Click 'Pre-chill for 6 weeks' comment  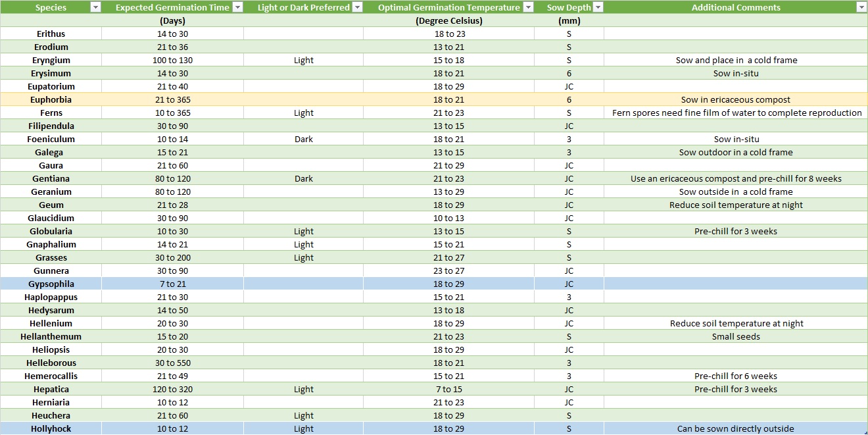[736, 376]
